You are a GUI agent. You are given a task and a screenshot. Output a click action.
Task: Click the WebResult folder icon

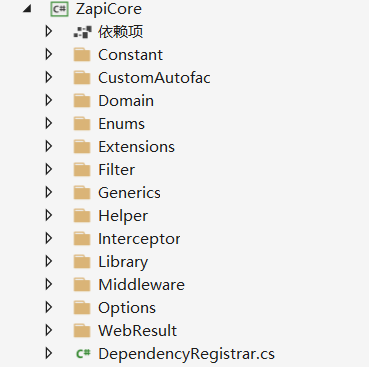click(x=82, y=331)
